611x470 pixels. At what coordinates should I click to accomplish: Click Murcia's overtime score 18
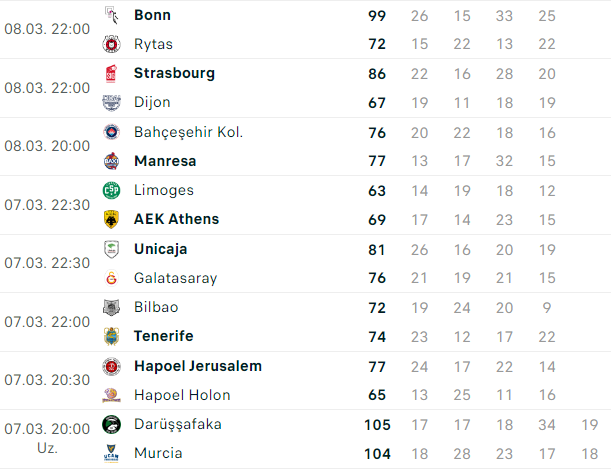point(590,454)
